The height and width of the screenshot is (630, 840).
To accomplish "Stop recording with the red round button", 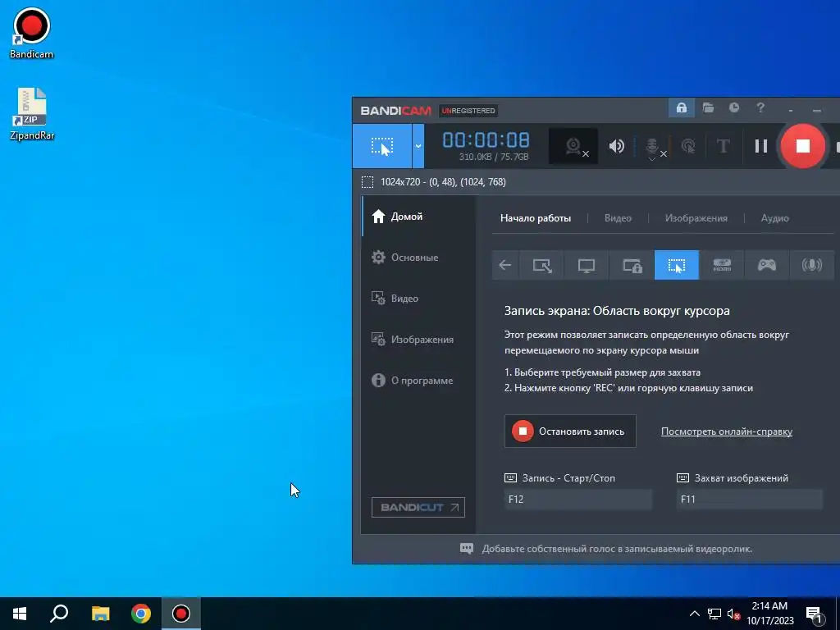I will 802,146.
